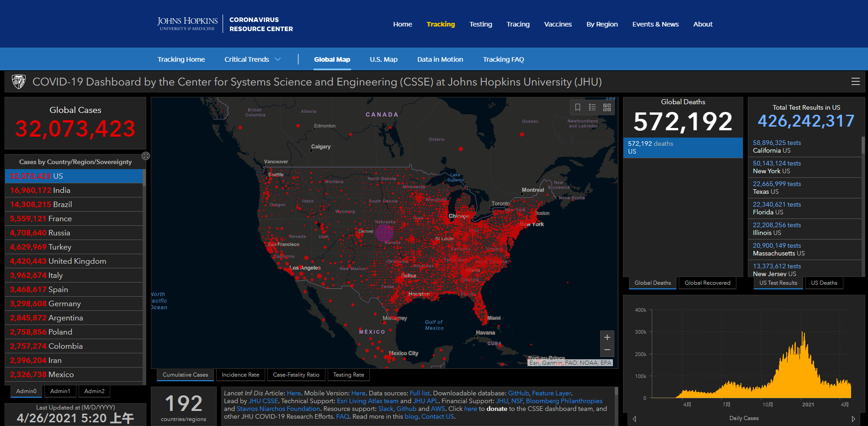The image size is (868, 426).
Task: Select the Admin0 level tab
Action: 26,391
